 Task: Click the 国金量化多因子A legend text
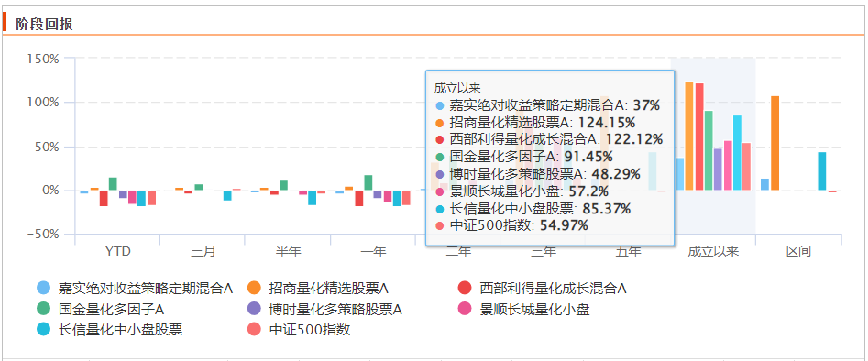[x=111, y=309]
